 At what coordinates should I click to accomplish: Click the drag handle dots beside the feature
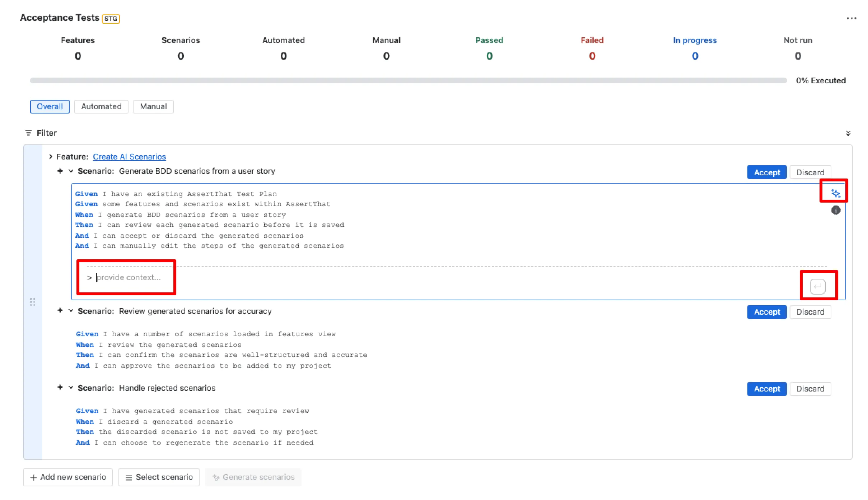33,302
